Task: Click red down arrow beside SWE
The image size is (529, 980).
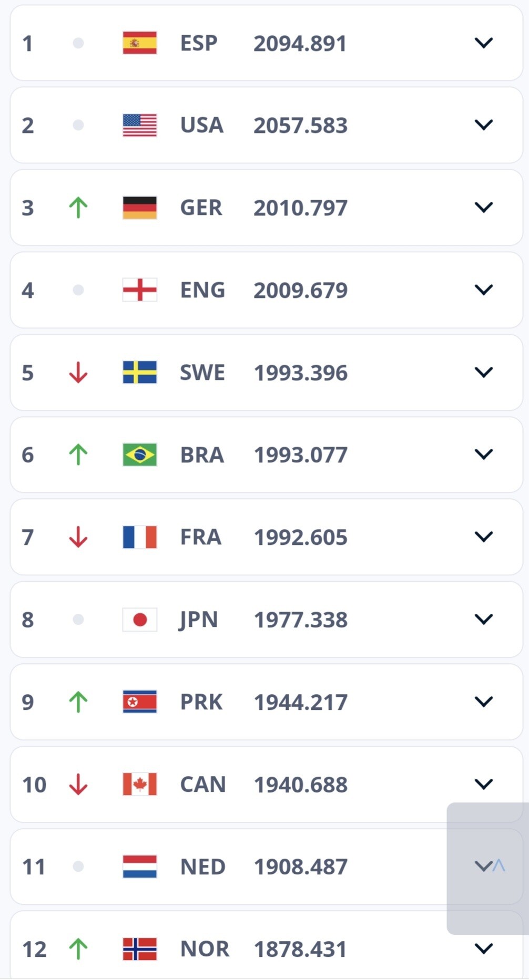Action: pyautogui.click(x=78, y=373)
